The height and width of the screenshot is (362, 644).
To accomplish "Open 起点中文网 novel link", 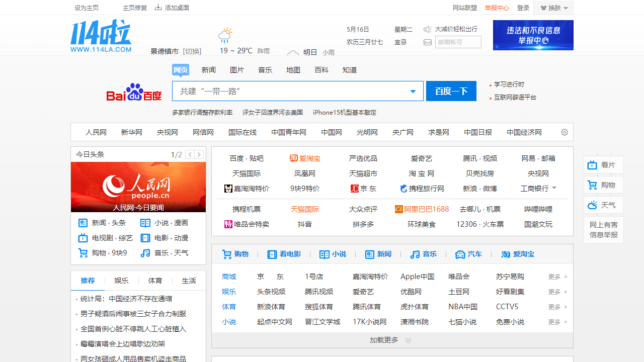I will click(275, 322).
